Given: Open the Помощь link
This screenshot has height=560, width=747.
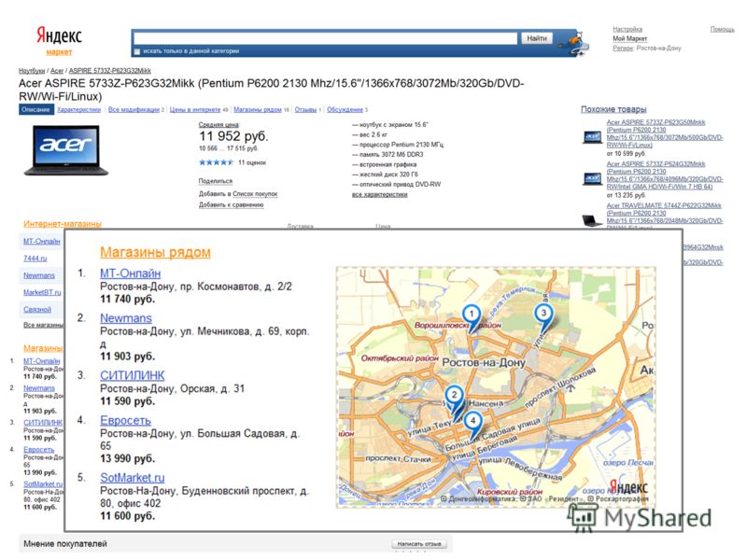Looking at the screenshot, I should click(x=722, y=29).
